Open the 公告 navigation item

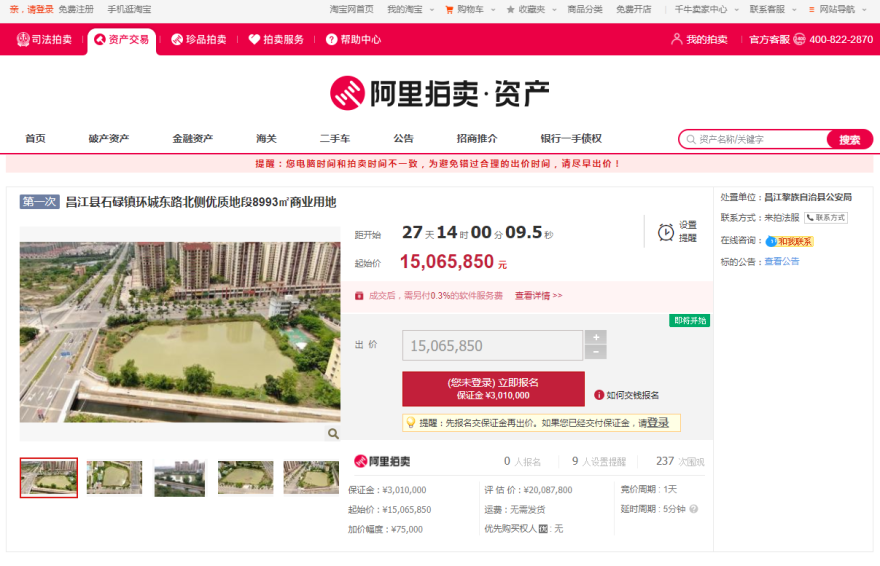click(403, 138)
